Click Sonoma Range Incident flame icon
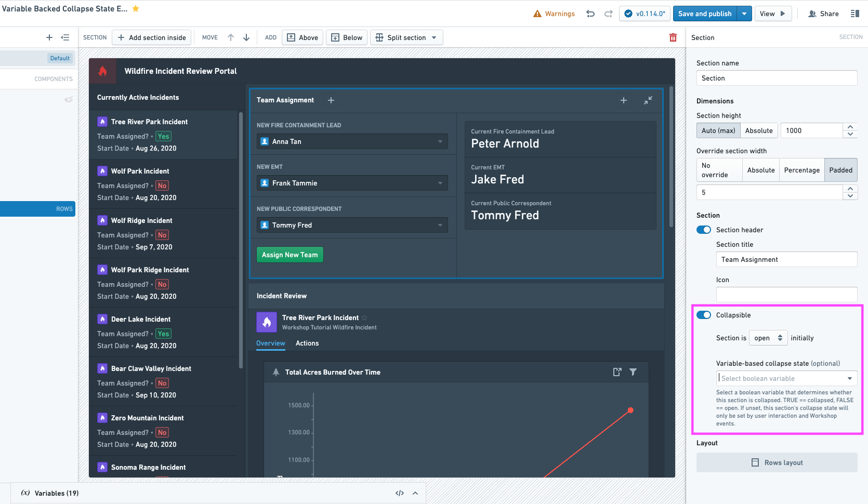 [x=102, y=467]
